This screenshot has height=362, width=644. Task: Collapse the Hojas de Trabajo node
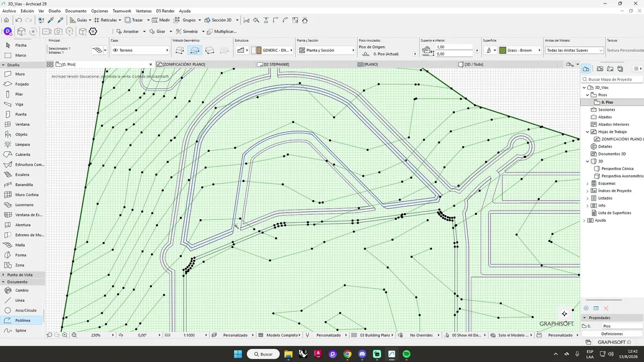[587, 132]
